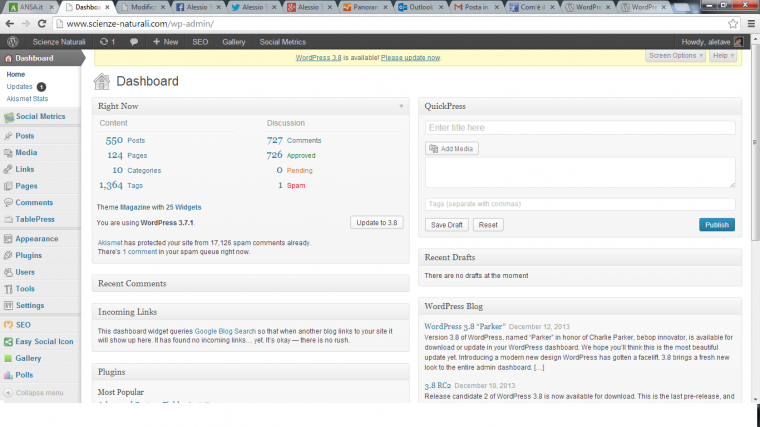This screenshot has height=427, width=760.
Task: Open the Chrome menu icon
Action: [751, 23]
